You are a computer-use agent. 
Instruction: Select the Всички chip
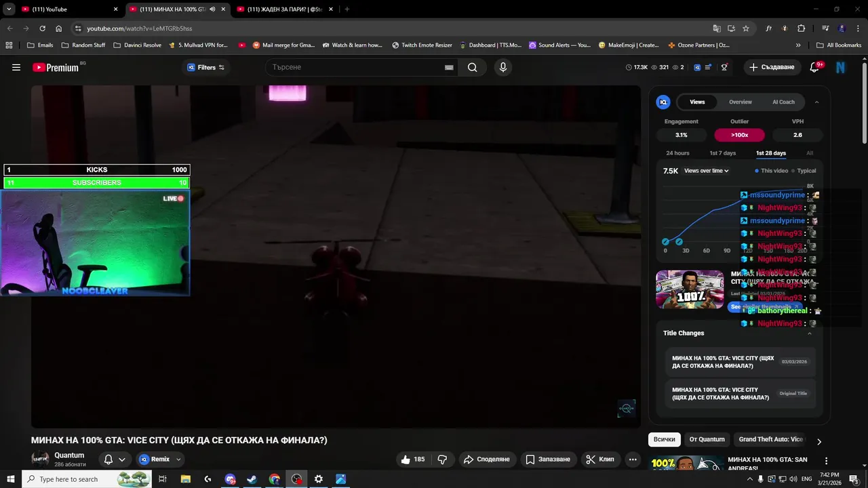click(664, 439)
